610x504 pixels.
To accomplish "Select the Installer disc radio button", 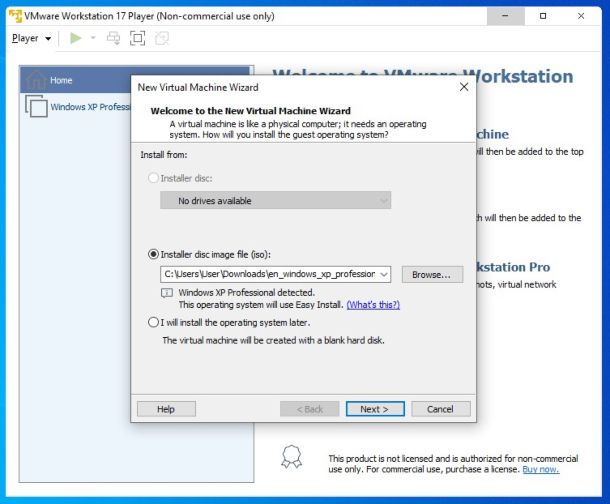I will (x=153, y=178).
